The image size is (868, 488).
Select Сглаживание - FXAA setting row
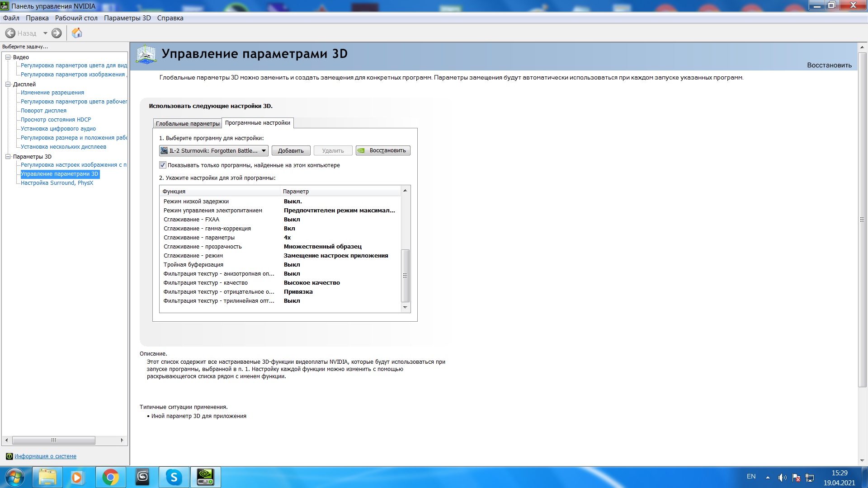coord(280,220)
